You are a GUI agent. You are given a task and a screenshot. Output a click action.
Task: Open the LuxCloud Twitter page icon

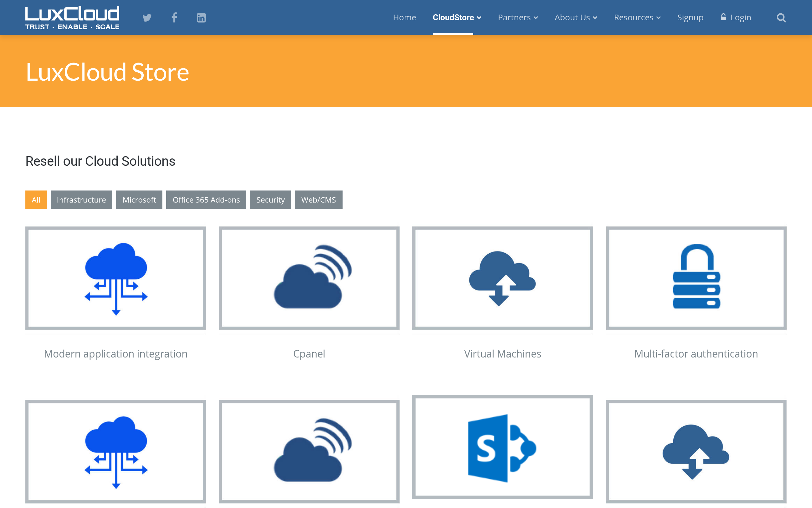(x=147, y=17)
